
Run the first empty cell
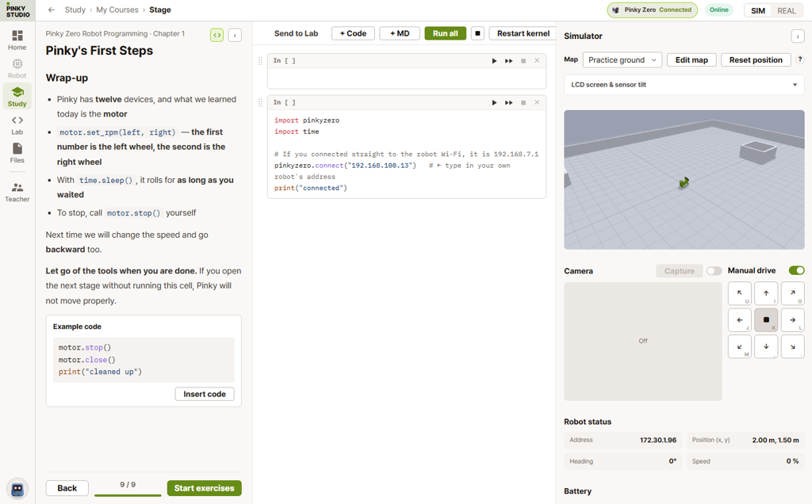(x=494, y=60)
